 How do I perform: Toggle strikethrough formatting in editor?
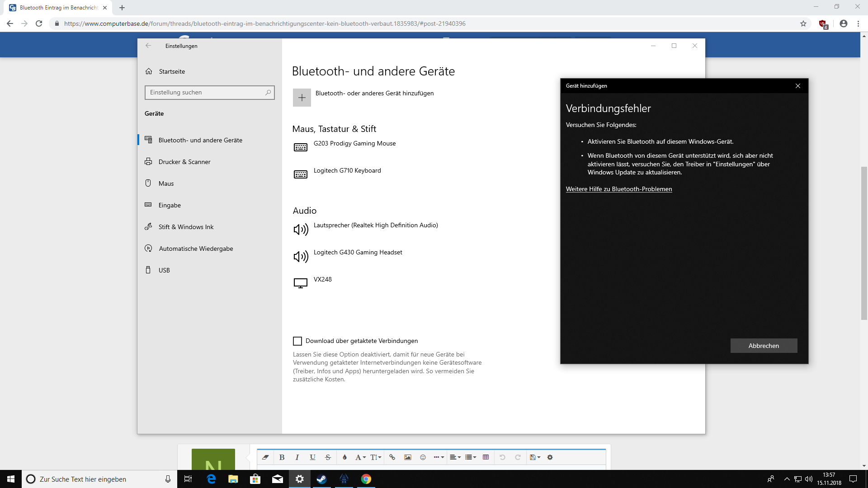(328, 457)
